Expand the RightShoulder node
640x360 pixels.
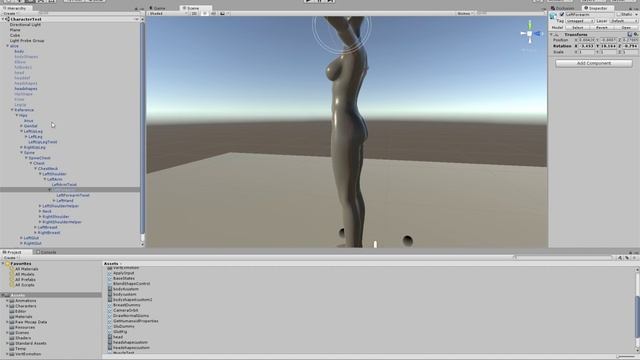[40, 217]
